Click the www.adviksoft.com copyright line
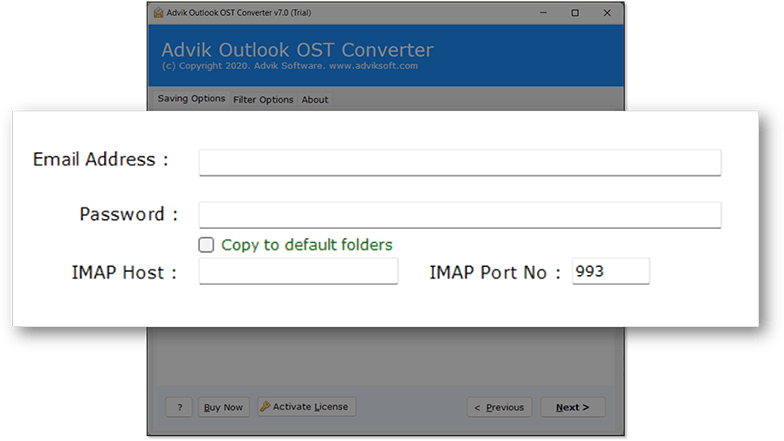This screenshot has width=784, height=441. (290, 66)
